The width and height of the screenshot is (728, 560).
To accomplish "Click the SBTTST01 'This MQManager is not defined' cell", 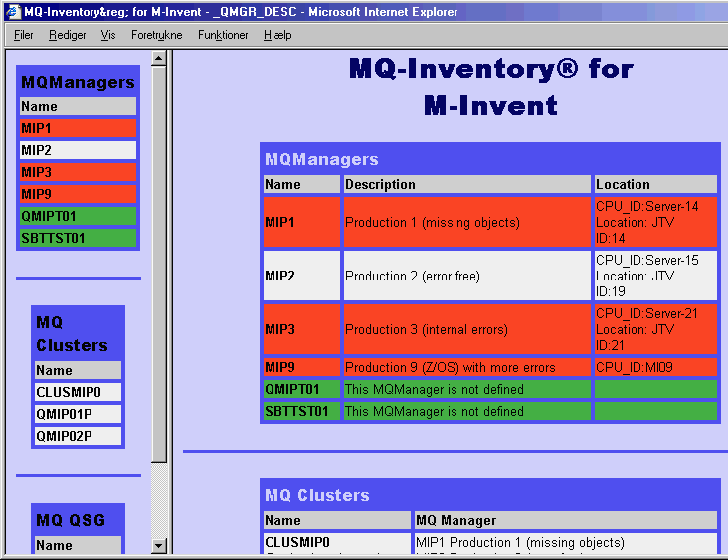I will point(467,411).
